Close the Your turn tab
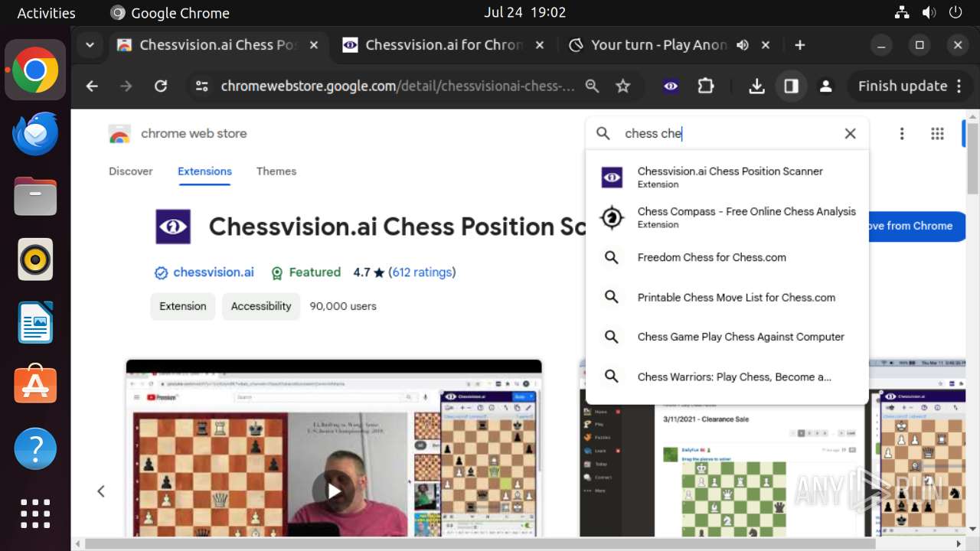Image resolution: width=980 pixels, height=551 pixels. (765, 45)
